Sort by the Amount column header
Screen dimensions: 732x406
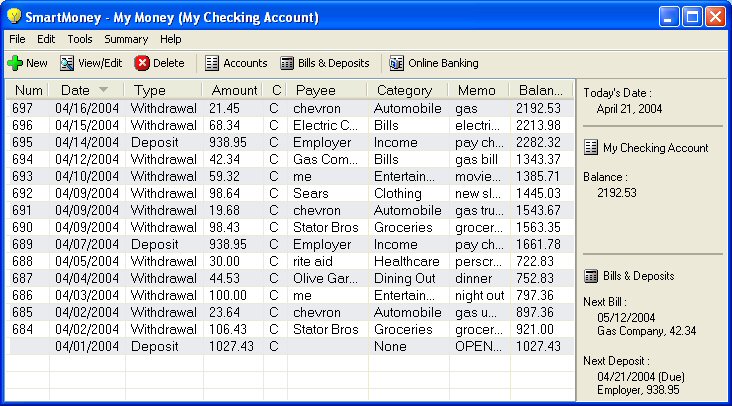click(x=233, y=90)
